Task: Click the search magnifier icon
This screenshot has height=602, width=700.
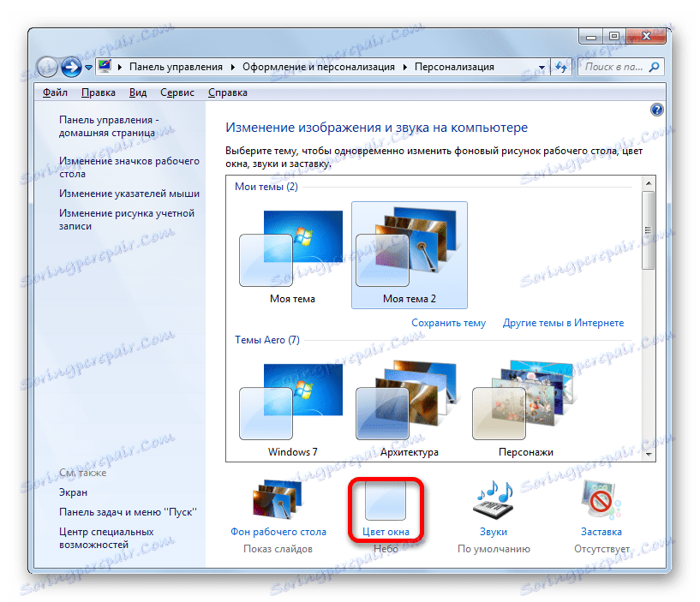Action: coord(654,67)
